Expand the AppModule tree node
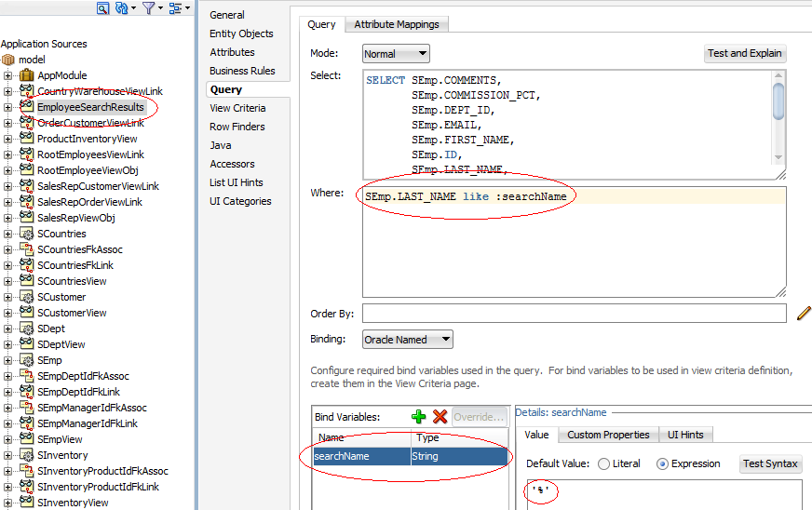812x510 pixels. 7,75
